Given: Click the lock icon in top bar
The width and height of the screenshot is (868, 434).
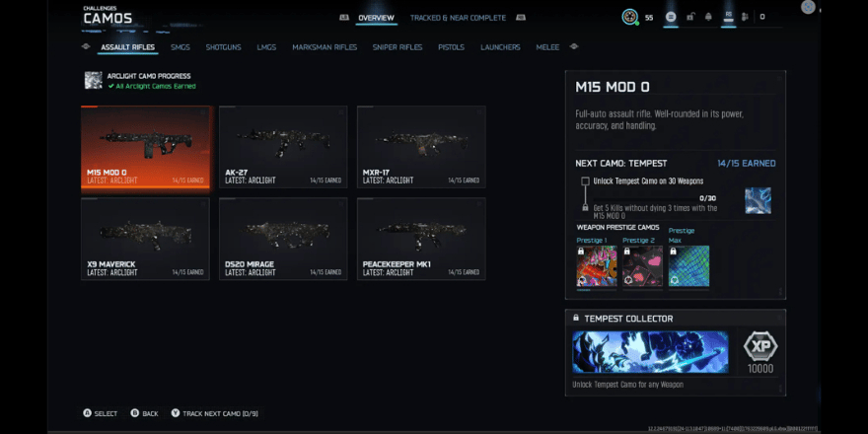Looking at the screenshot, I should tap(689, 17).
